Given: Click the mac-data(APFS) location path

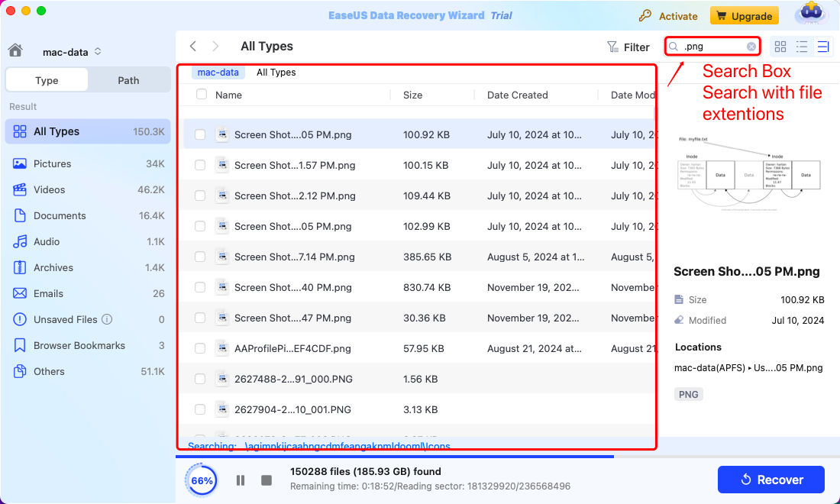Looking at the screenshot, I should [x=748, y=368].
